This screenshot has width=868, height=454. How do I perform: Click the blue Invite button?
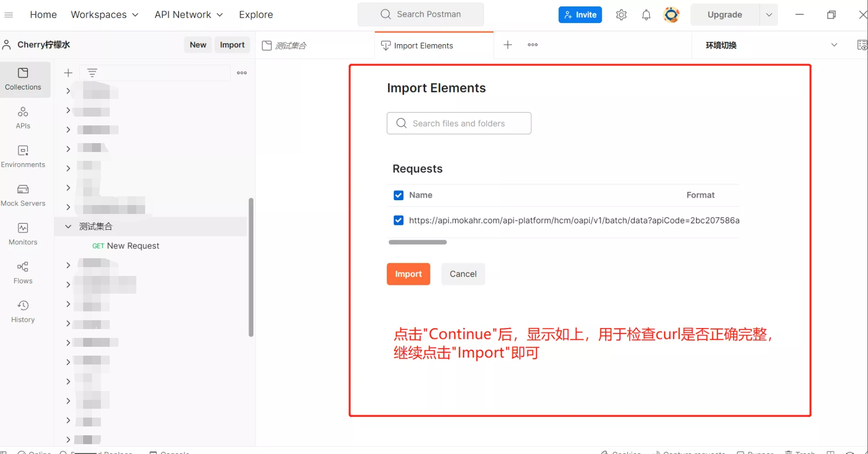tap(580, 15)
